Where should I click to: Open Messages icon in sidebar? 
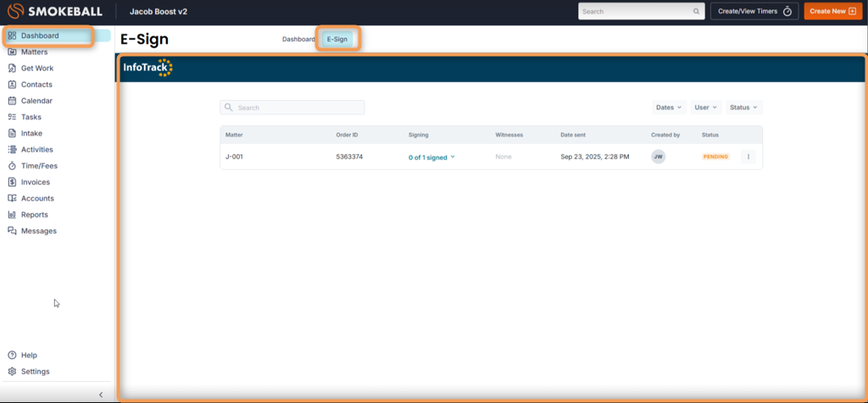click(12, 231)
